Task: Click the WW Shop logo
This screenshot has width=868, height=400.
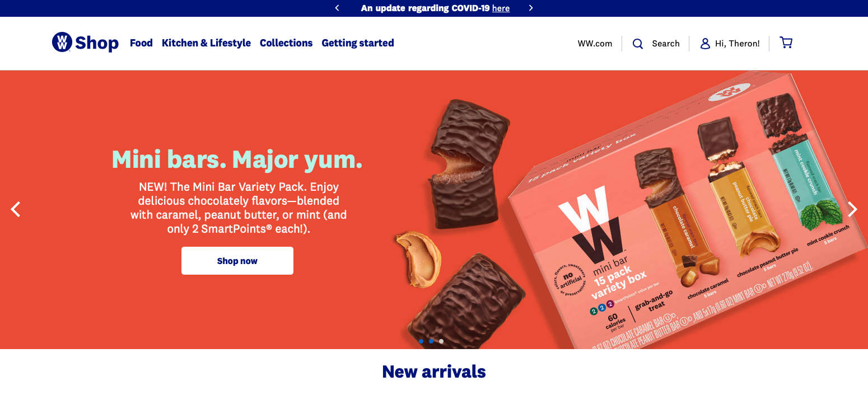Action: pyautogui.click(x=85, y=43)
